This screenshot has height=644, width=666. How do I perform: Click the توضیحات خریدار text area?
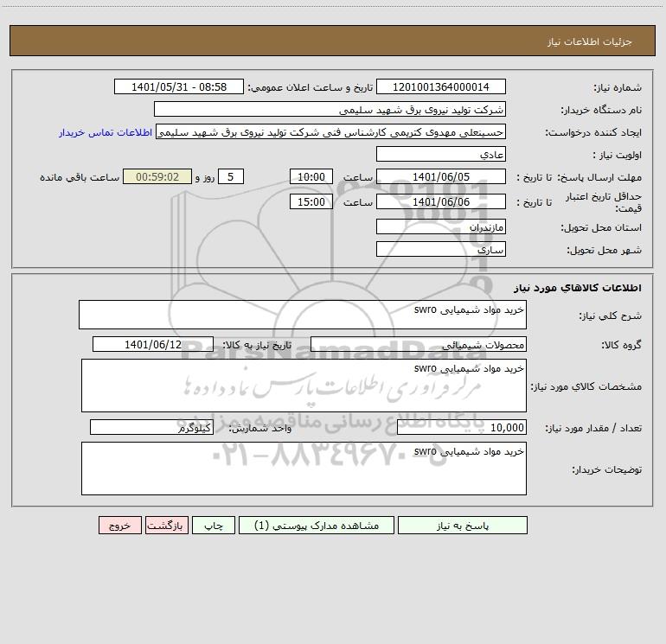pos(304,469)
